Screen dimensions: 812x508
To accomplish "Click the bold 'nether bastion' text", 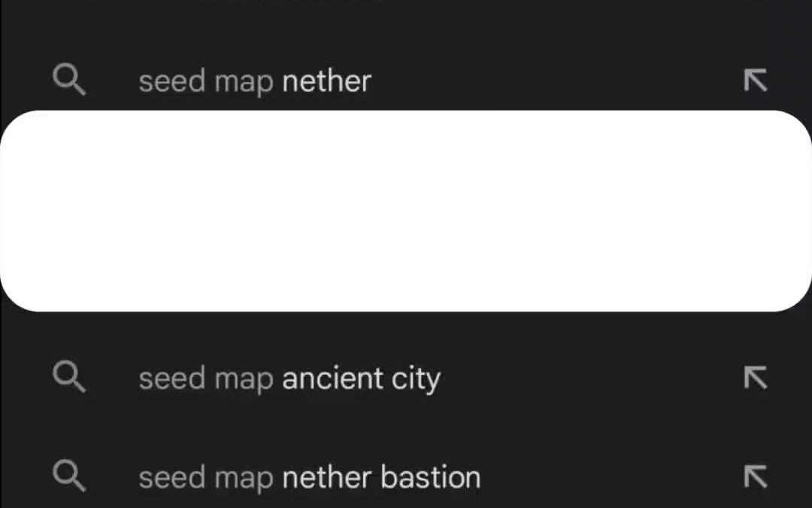I will 381,477.
